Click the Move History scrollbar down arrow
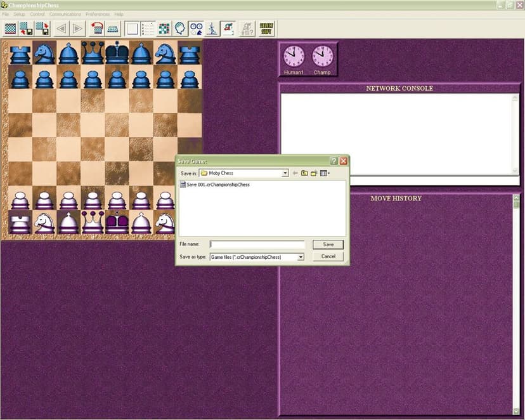This screenshot has height=420, width=525. point(516,411)
